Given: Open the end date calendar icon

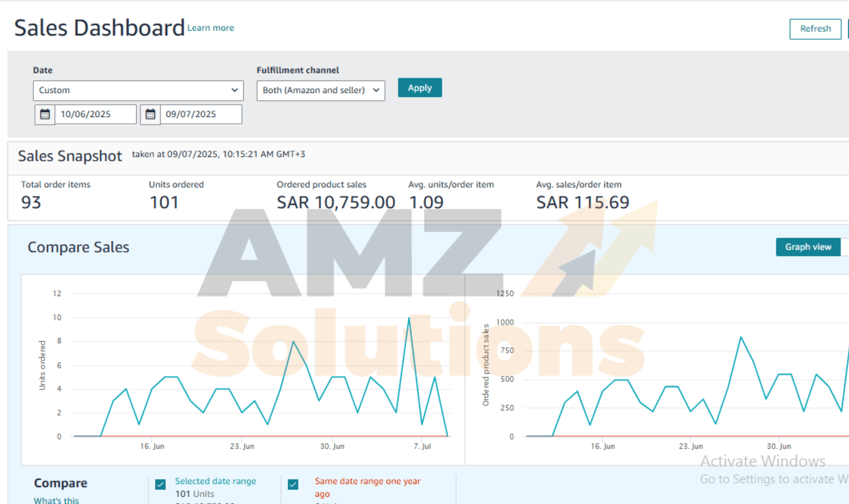Looking at the screenshot, I should pos(150,114).
